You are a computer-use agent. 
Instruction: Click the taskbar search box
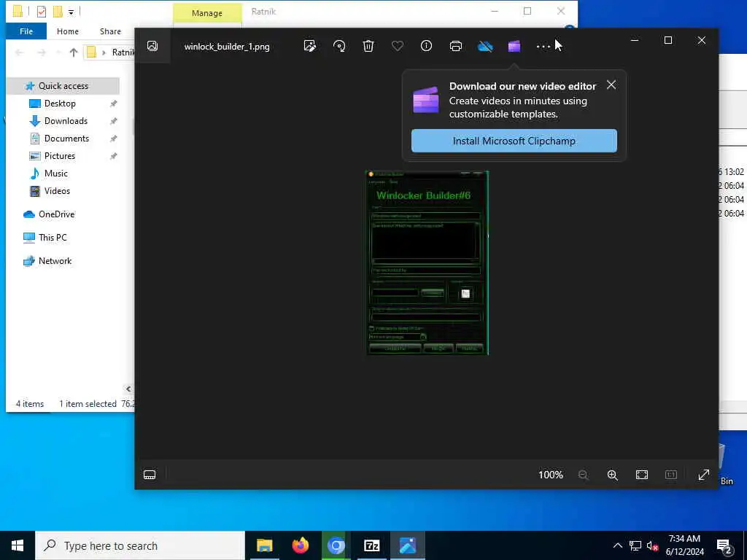[x=140, y=545]
